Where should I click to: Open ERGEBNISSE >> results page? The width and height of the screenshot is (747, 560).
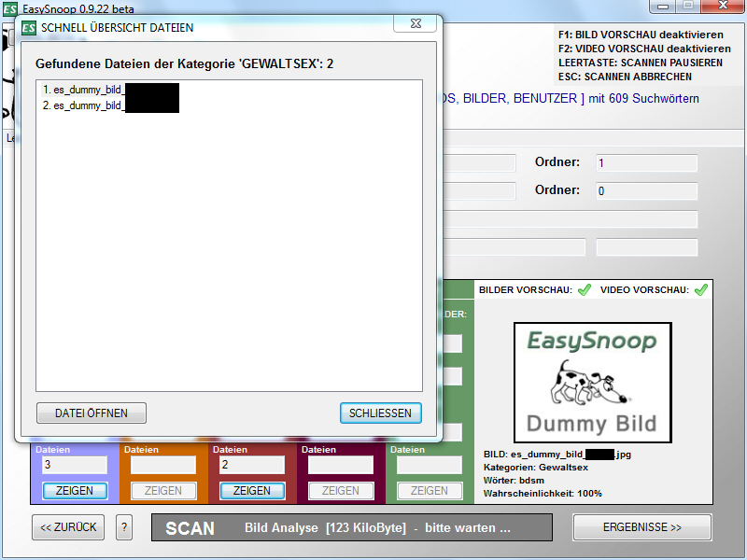pyautogui.click(x=642, y=527)
